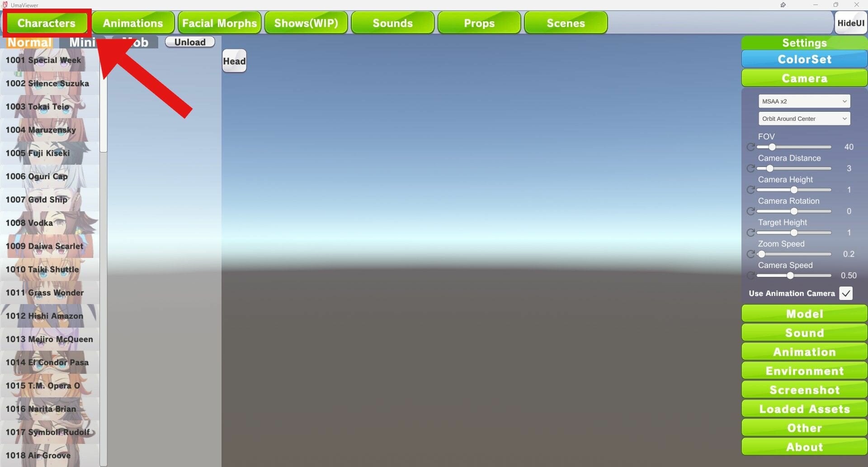Reset the Camera Rotation value

[750, 211]
